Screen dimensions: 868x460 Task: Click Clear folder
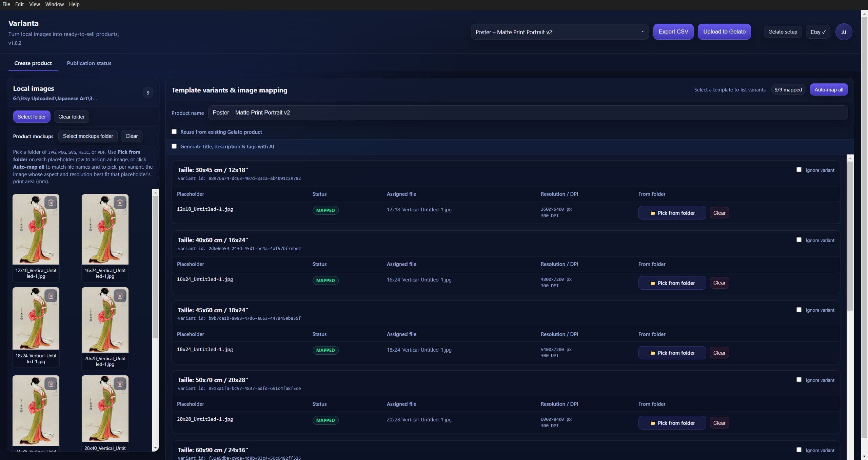(72, 117)
